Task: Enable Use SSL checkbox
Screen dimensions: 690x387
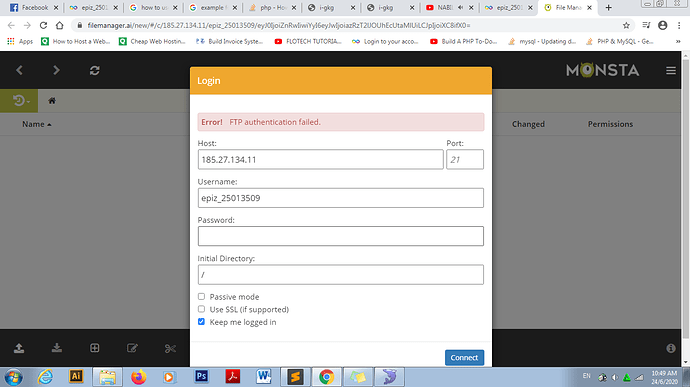Action: pos(201,309)
